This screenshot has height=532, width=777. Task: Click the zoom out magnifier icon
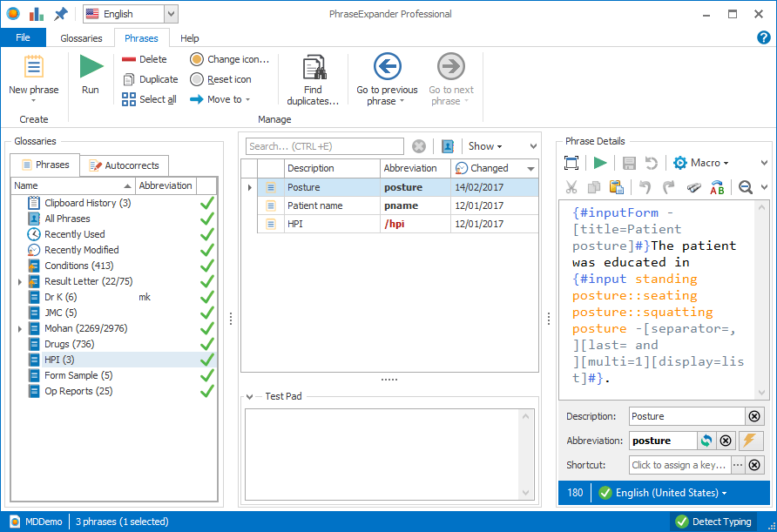pos(746,187)
